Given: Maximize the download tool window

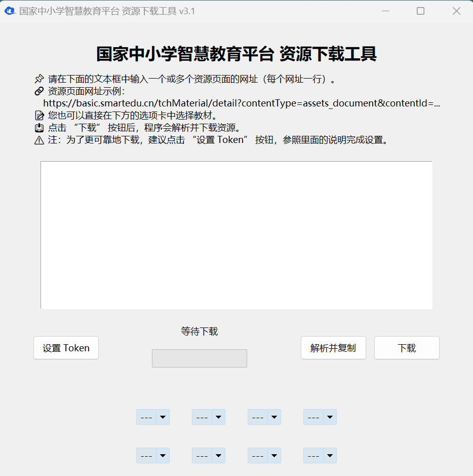Looking at the screenshot, I should (420, 11).
